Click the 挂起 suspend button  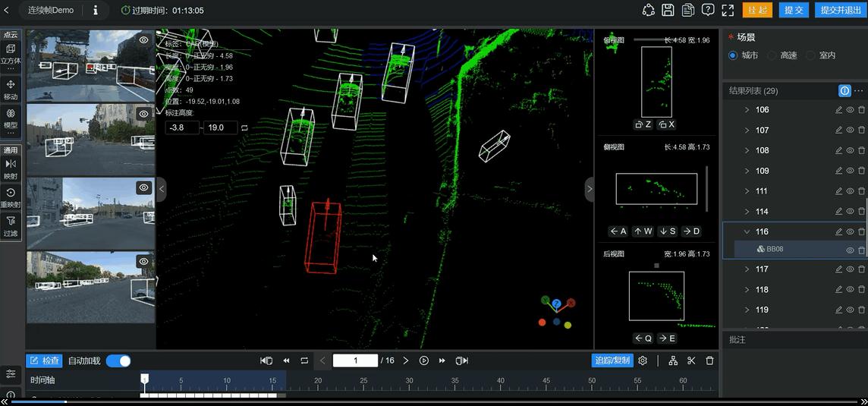click(756, 10)
